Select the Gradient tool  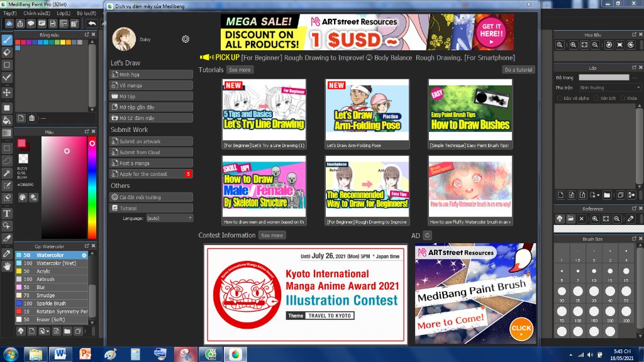pyautogui.click(x=7, y=133)
